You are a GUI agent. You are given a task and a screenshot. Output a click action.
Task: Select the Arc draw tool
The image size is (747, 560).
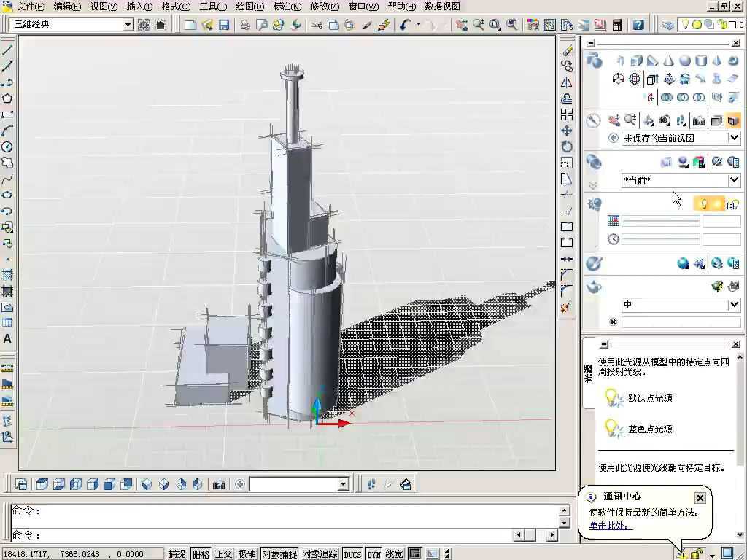tap(7, 131)
